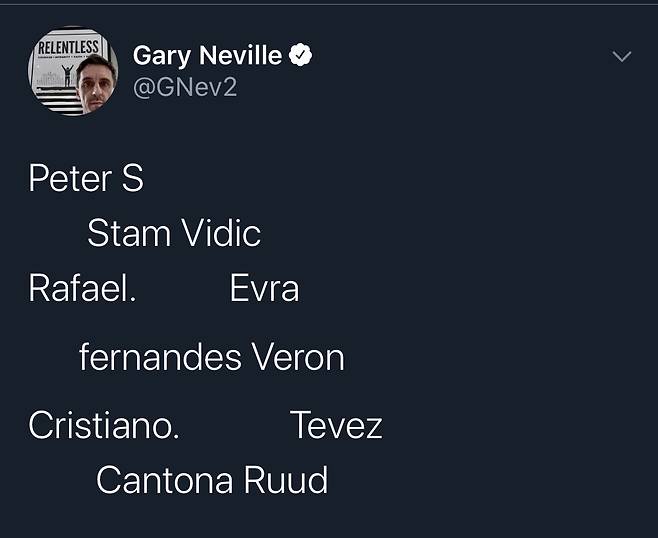Image resolution: width=658 pixels, height=538 pixels.
Task: Click the name Rafael in the tweet
Action: point(79,289)
